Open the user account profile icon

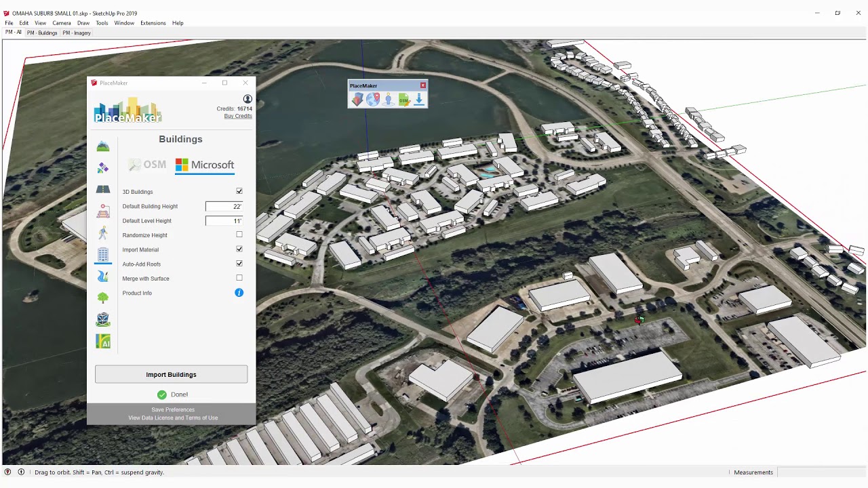248,99
